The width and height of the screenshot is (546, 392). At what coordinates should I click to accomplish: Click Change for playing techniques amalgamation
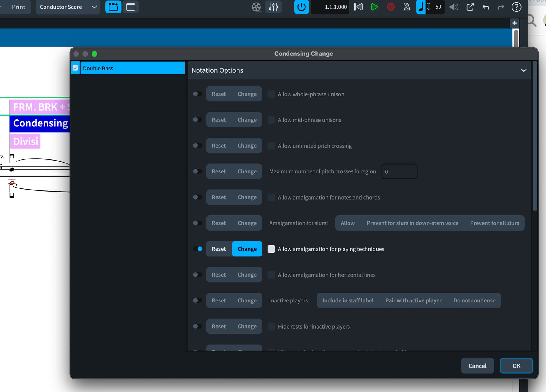(247, 249)
